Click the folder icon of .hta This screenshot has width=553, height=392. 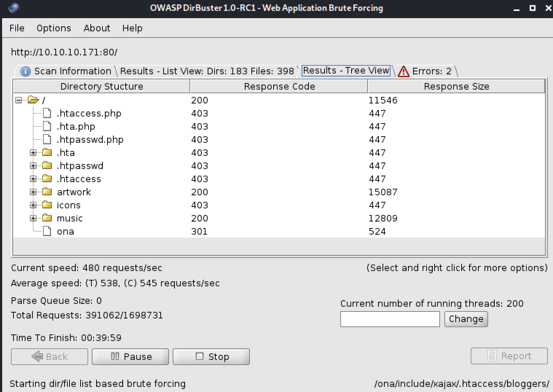(47, 152)
